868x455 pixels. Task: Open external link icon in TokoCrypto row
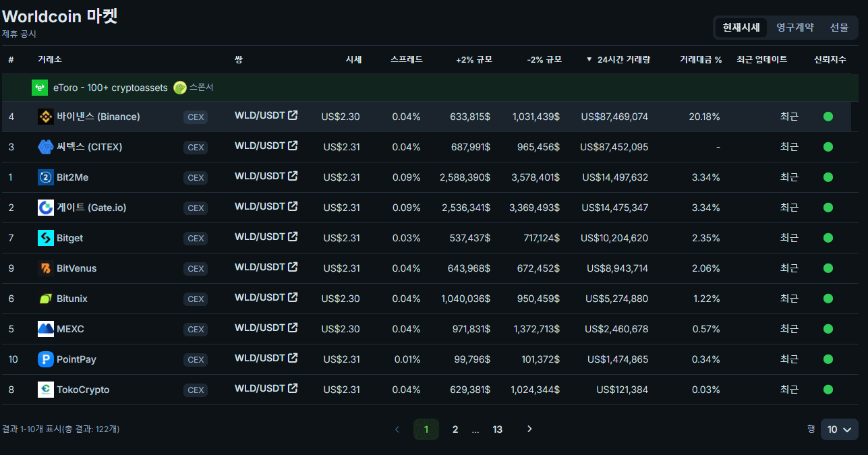[x=293, y=388]
